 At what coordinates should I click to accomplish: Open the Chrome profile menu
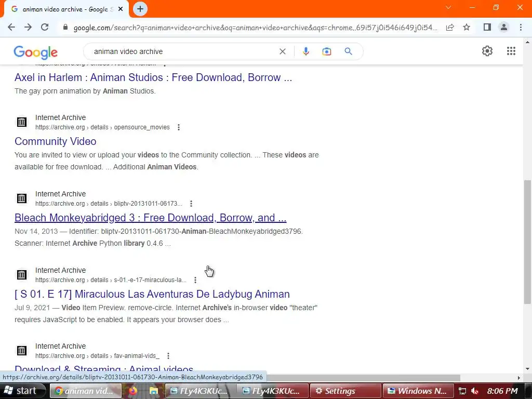[504, 27]
